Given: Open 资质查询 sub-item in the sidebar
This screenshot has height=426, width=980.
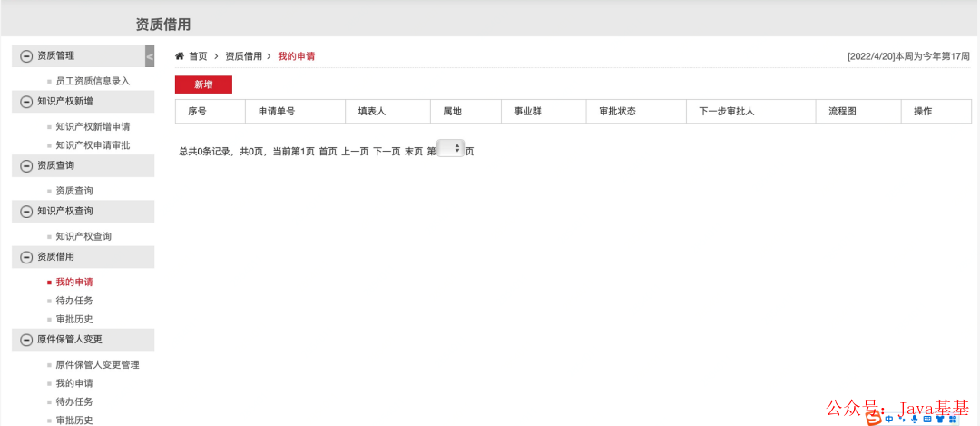Looking at the screenshot, I should pyautogui.click(x=74, y=191).
